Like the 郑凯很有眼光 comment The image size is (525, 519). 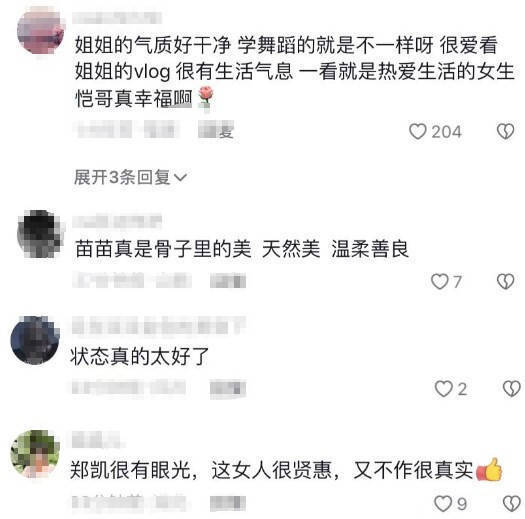click(x=443, y=503)
